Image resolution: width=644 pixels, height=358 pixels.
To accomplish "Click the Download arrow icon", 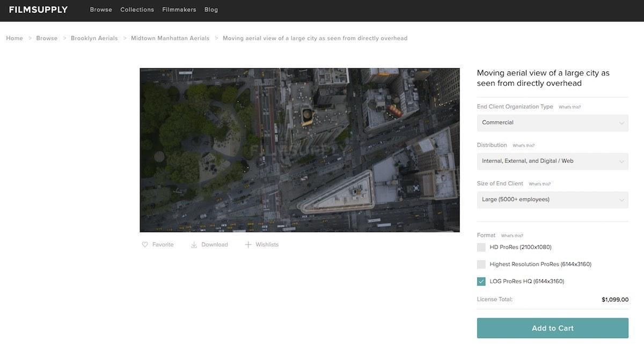I will point(194,245).
